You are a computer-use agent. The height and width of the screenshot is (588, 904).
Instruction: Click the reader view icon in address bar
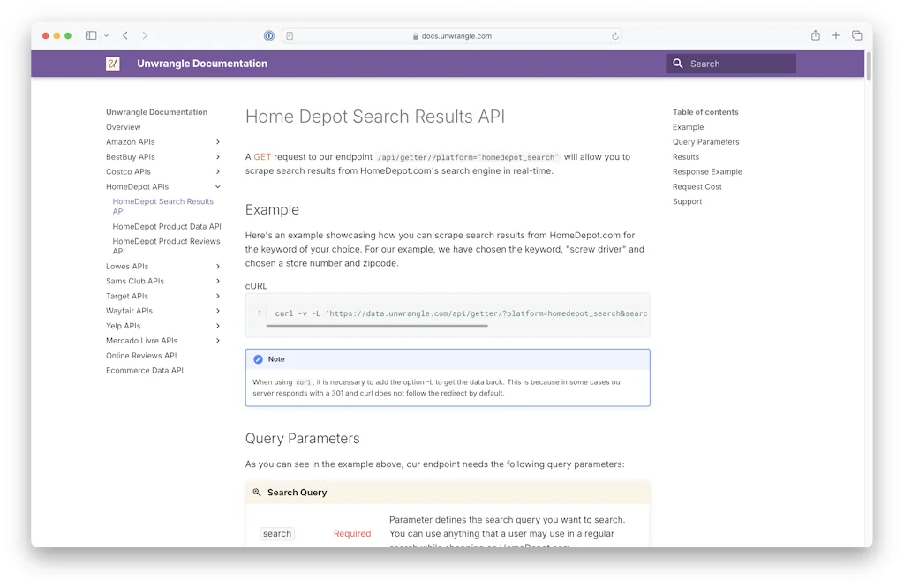pyautogui.click(x=290, y=36)
